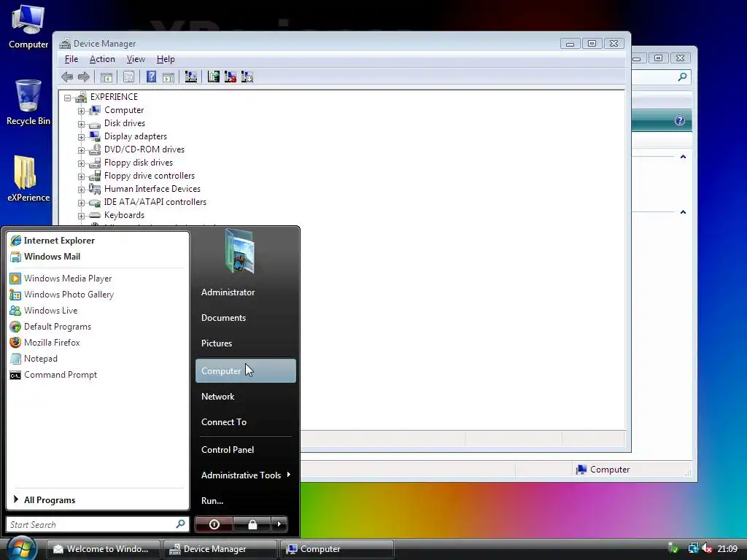Open Documents from Start menu
Screen dimensions: 747x560
point(223,318)
